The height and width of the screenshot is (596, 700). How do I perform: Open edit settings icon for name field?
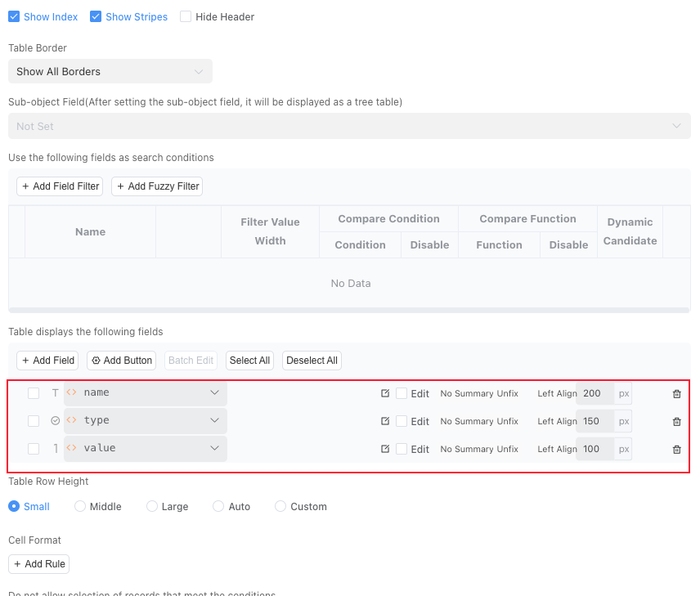(x=385, y=393)
